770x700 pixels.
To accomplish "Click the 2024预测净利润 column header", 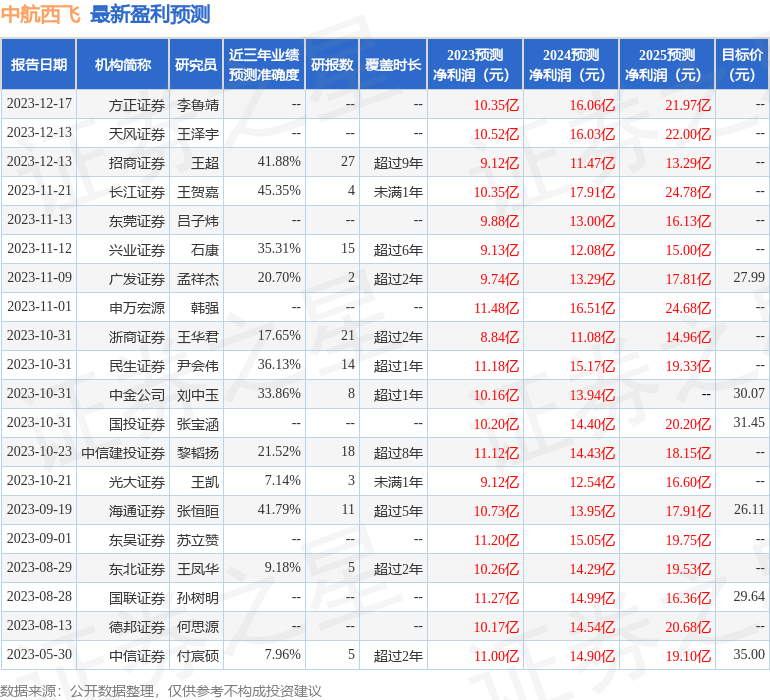I will tap(571, 64).
